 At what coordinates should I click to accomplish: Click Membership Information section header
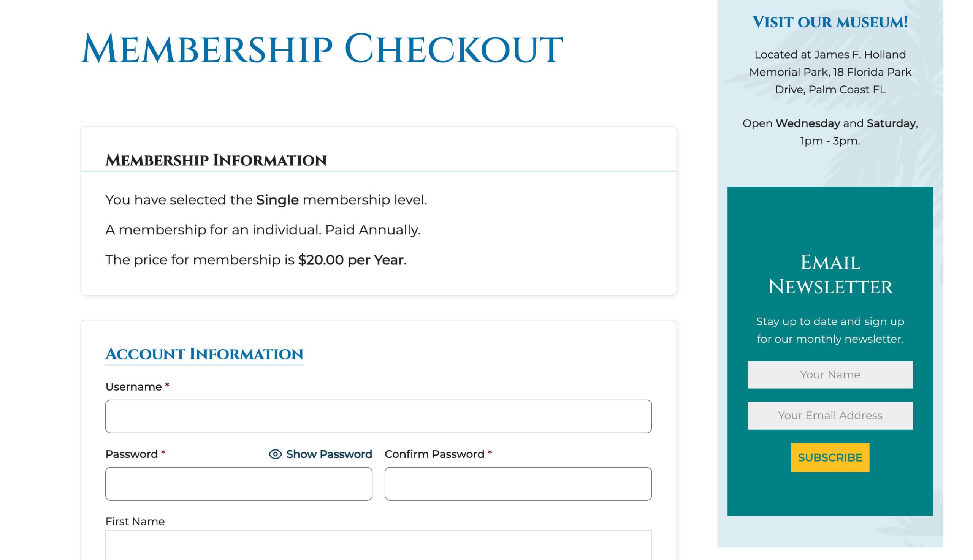pyautogui.click(x=215, y=159)
